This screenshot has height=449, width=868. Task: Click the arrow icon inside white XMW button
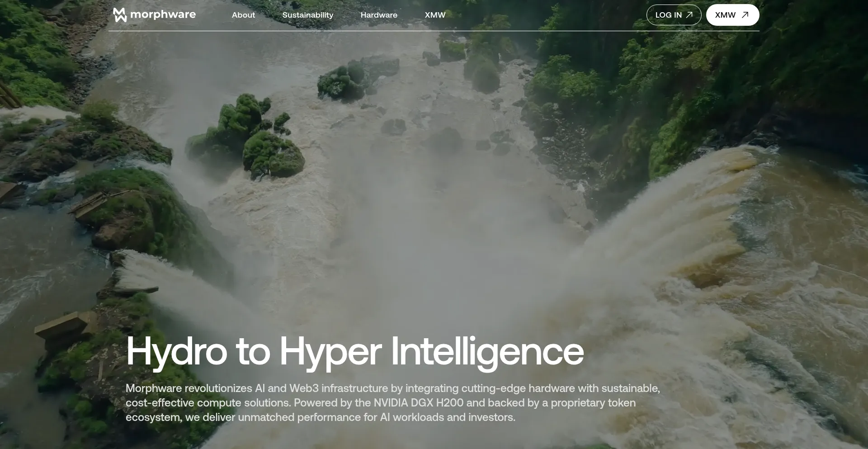[745, 15]
